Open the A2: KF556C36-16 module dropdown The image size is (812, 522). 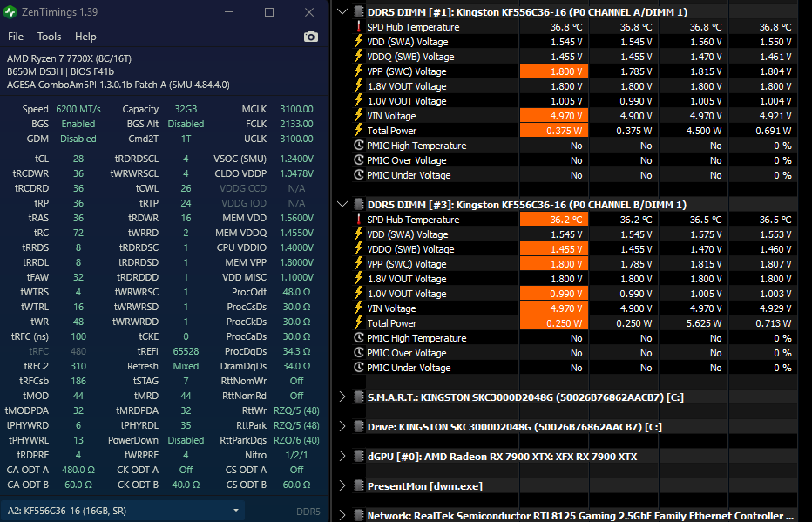click(123, 511)
